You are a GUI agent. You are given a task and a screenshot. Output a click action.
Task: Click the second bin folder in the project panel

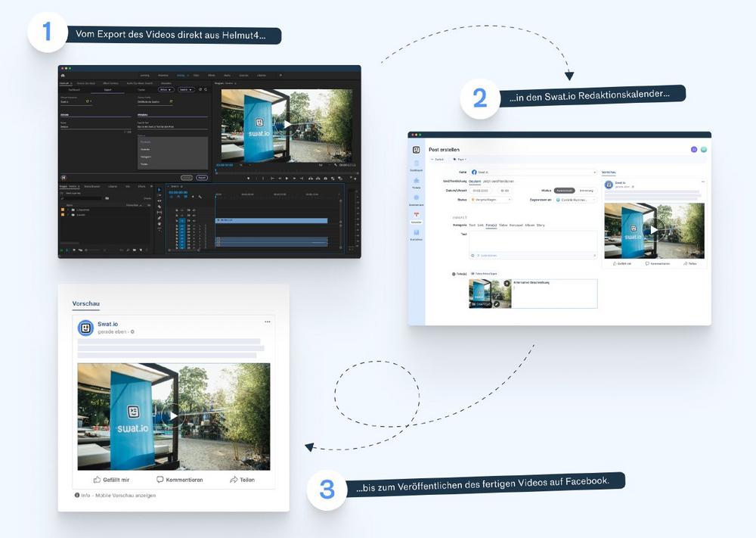tap(73, 215)
